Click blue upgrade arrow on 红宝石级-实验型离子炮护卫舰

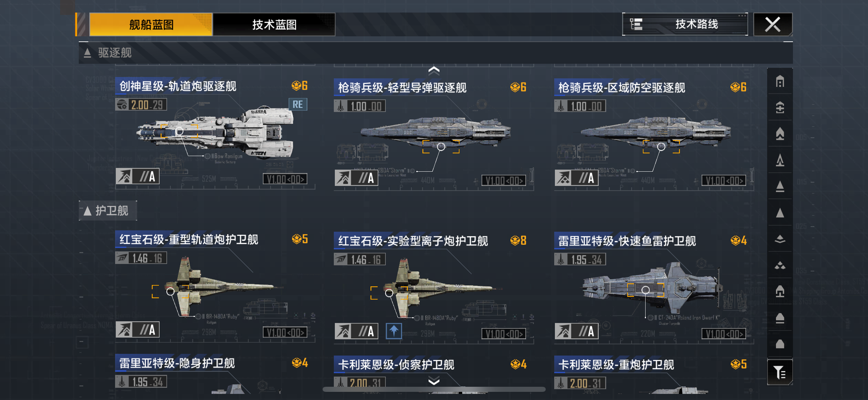point(394,331)
